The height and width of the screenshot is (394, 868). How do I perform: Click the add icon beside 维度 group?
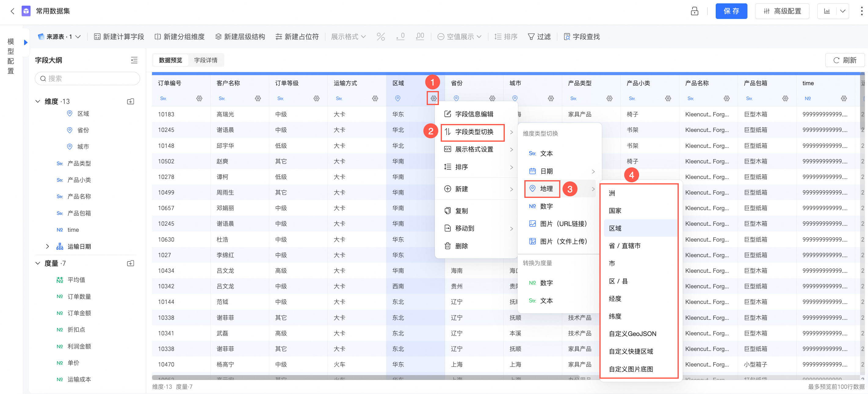point(131,101)
